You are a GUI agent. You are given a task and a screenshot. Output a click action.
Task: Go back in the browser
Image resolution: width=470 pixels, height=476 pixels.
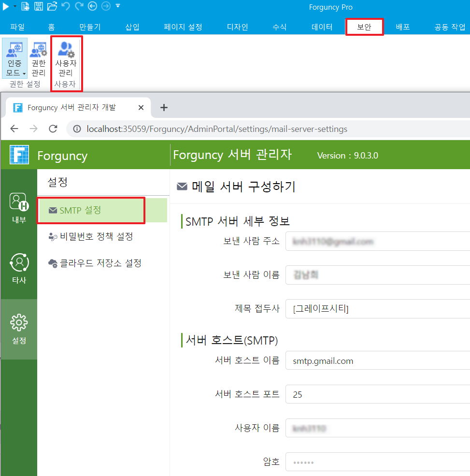pyautogui.click(x=14, y=129)
